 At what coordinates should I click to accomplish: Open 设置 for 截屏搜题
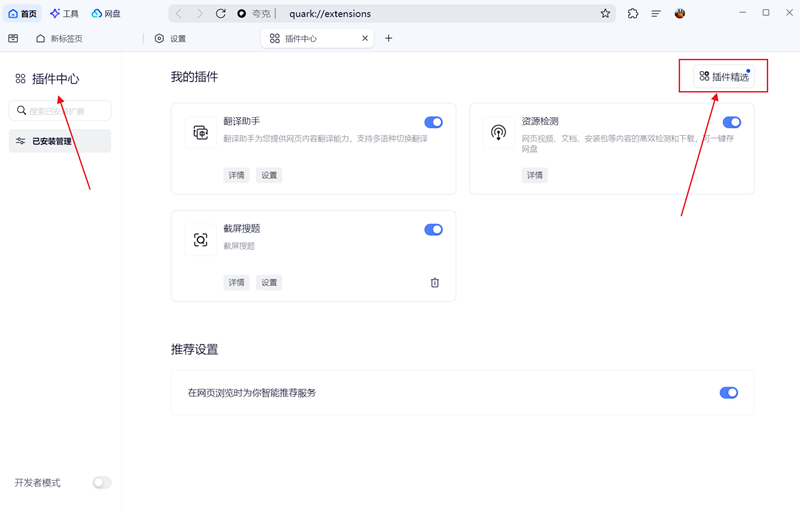(x=269, y=282)
